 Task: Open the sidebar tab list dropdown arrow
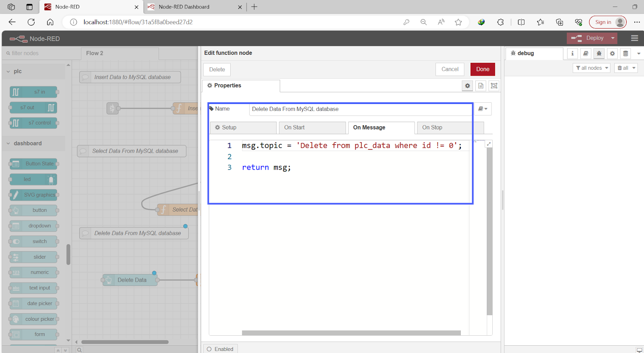[639, 53]
